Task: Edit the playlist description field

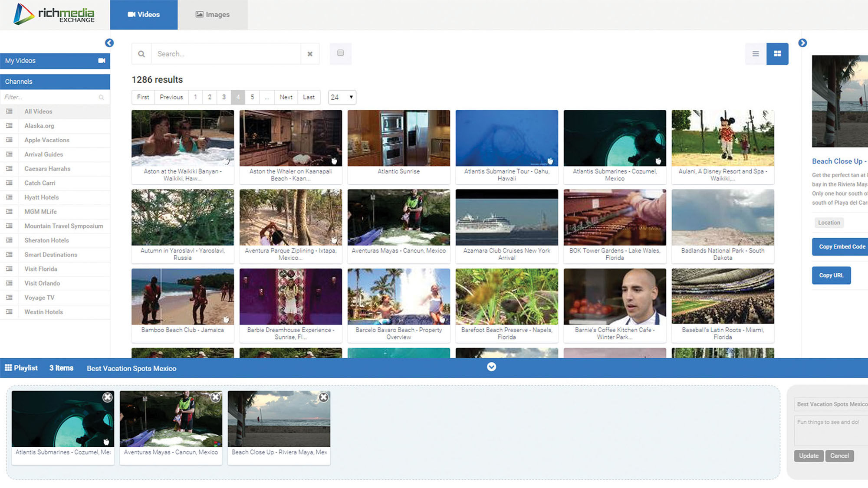Action: point(831,431)
